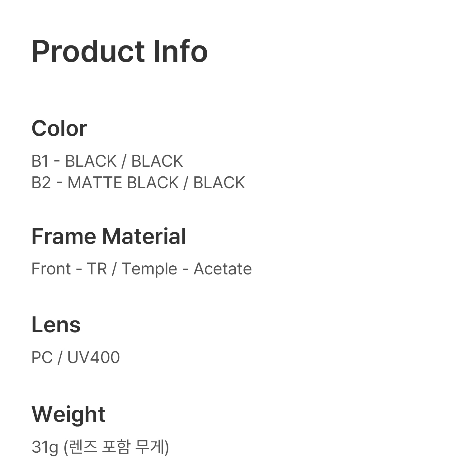
Task: Select the Lens section heading
Action: click(x=56, y=325)
